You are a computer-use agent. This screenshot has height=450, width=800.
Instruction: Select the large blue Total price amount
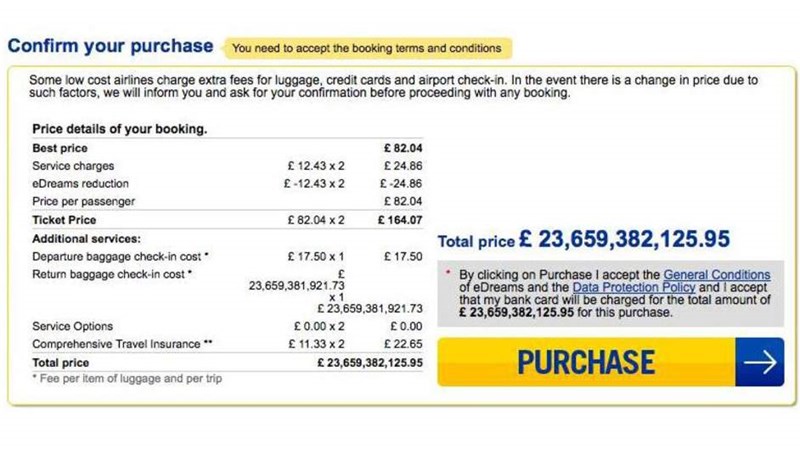click(625, 239)
